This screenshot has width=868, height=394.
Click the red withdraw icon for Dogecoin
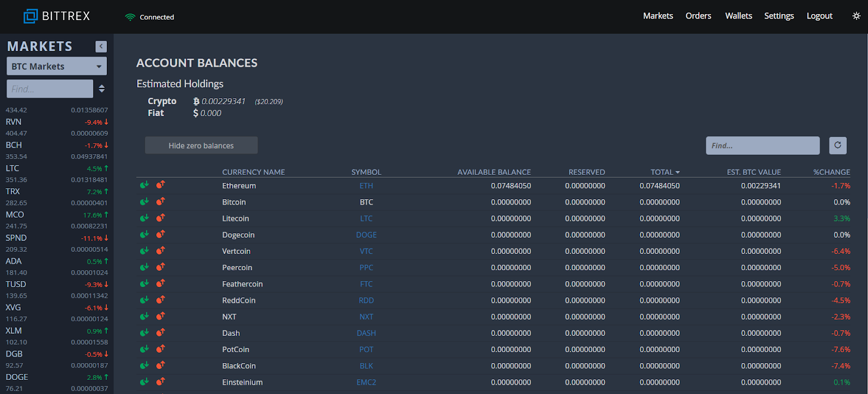pyautogui.click(x=161, y=234)
